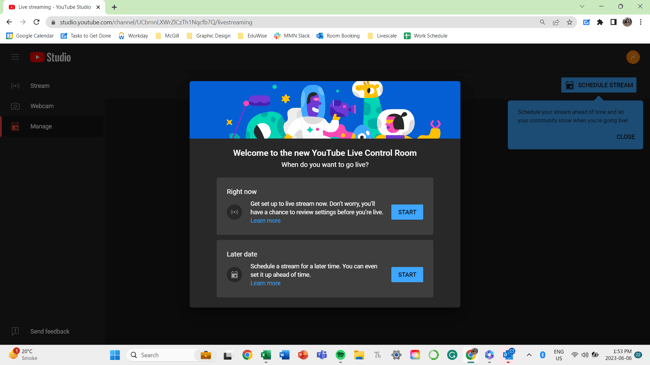Image resolution: width=650 pixels, height=365 pixels.
Task: Open EduWise bookmark folder
Action: [252, 36]
